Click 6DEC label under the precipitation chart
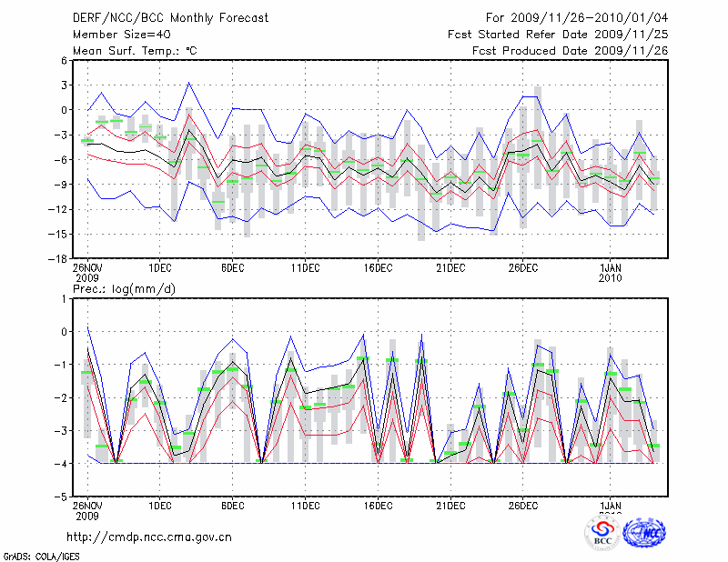Screen dimensions: 728x562 [x=232, y=506]
